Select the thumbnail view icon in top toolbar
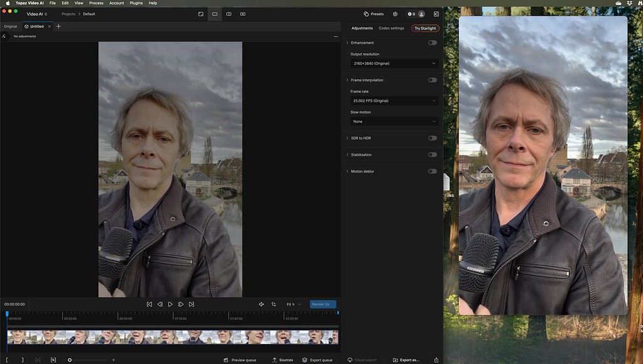The height and width of the screenshot is (364, 643). (x=201, y=14)
